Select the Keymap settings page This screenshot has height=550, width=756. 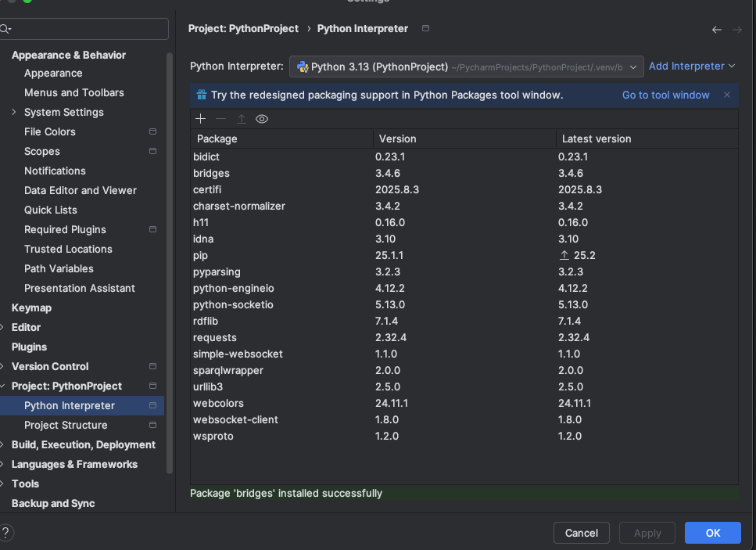[x=31, y=307]
